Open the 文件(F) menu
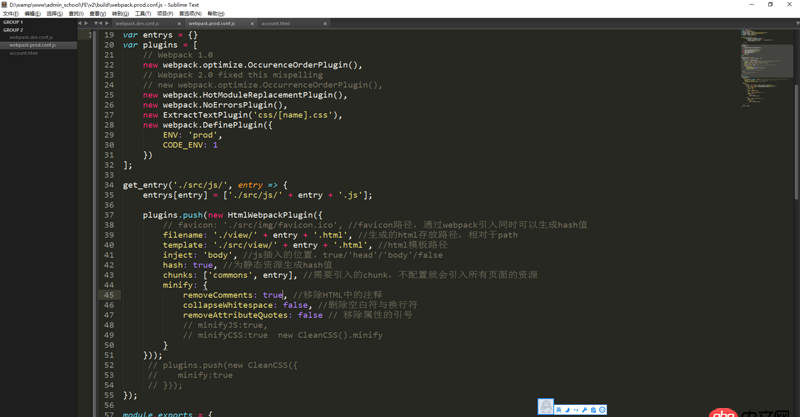This screenshot has height=417, width=800. coord(10,14)
